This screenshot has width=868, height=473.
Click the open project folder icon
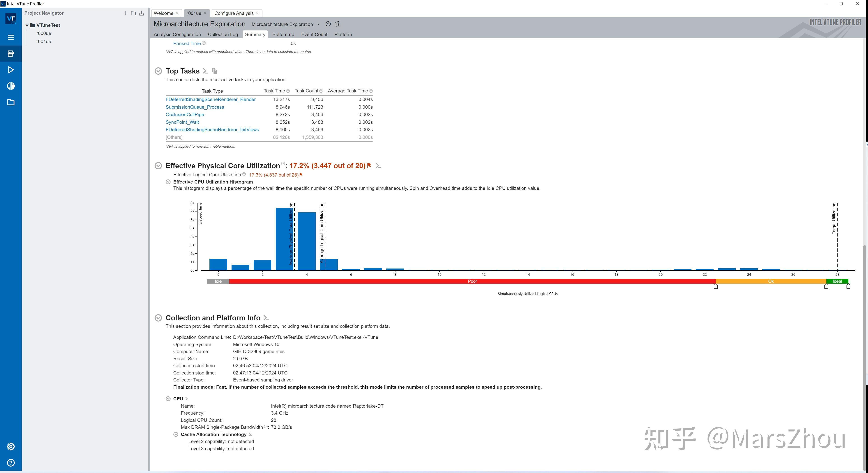133,13
